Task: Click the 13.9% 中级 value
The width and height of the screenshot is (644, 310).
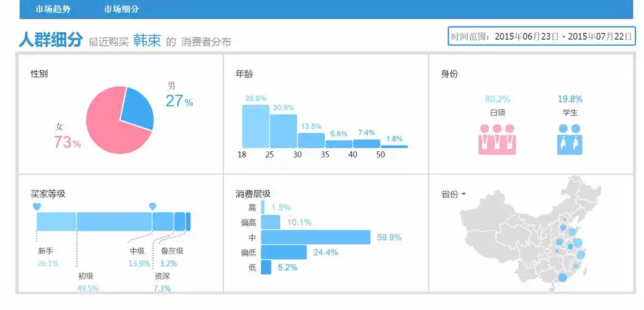Action: 139,263
